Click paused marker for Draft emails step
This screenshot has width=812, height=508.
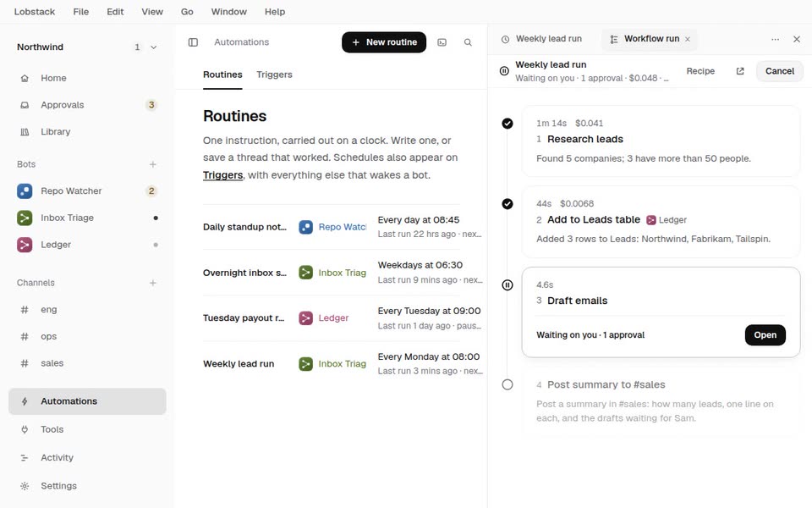507,285
